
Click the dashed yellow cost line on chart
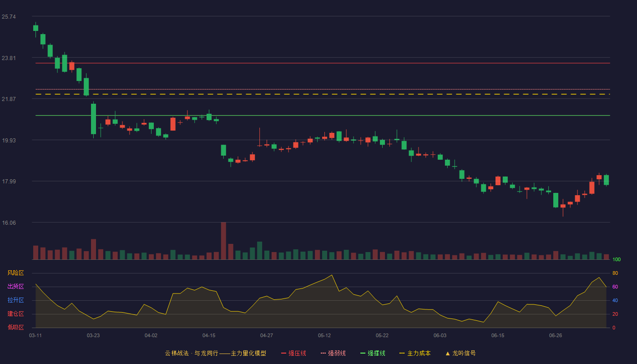323,94
